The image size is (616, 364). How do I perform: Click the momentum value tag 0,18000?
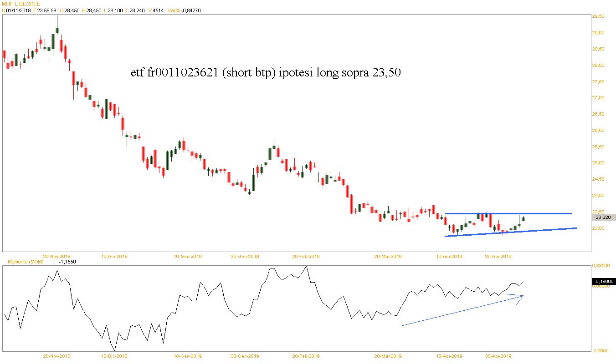click(604, 282)
